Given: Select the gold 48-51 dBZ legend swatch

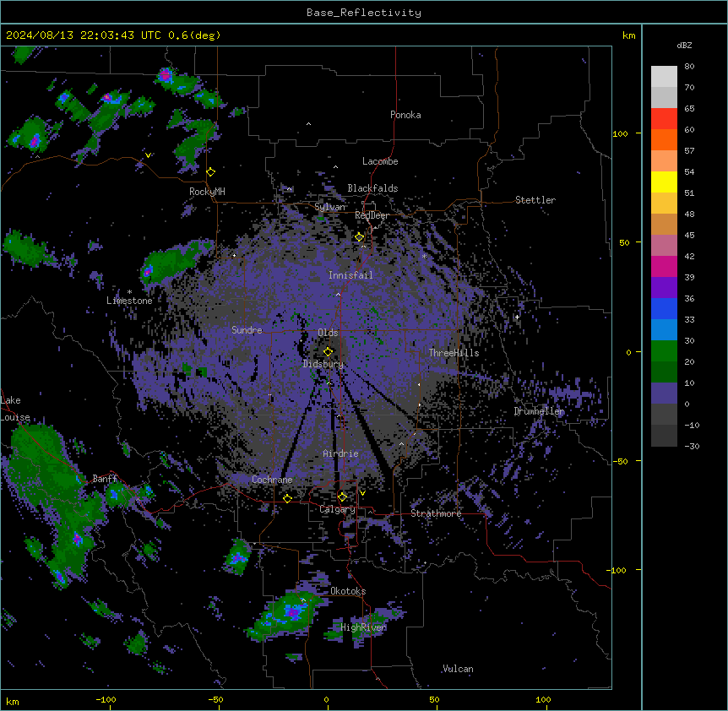Looking at the screenshot, I should (x=664, y=203).
